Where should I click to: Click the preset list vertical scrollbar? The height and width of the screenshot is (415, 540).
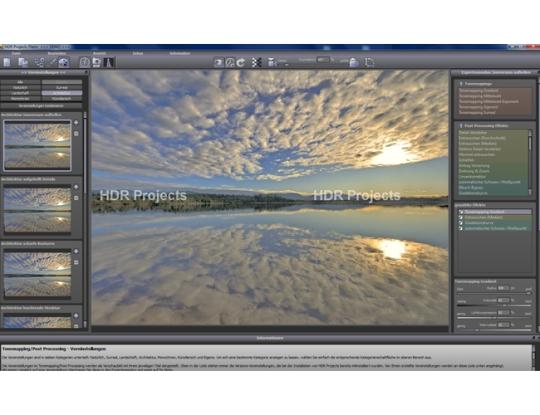(x=85, y=220)
